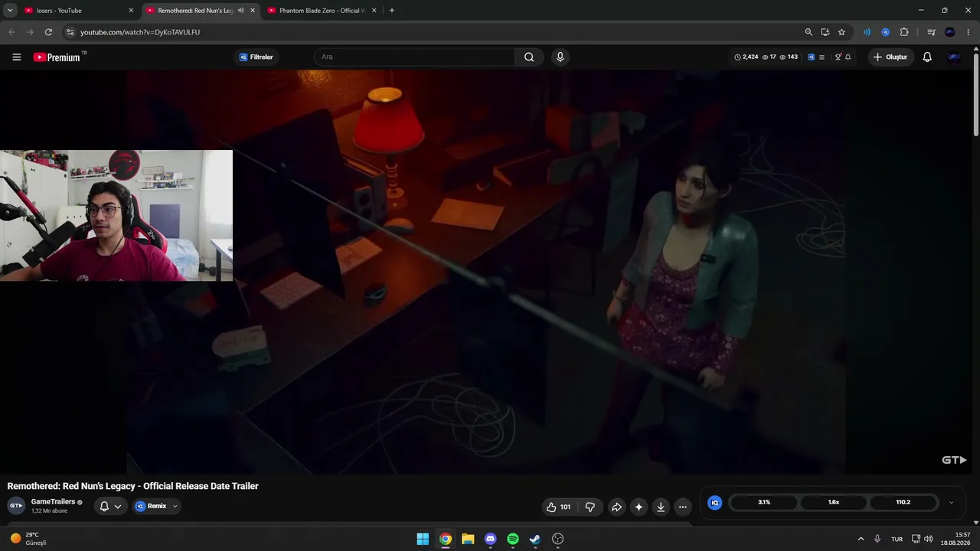
Task: Open the small bell in vidIQ bar
Action: (848, 57)
